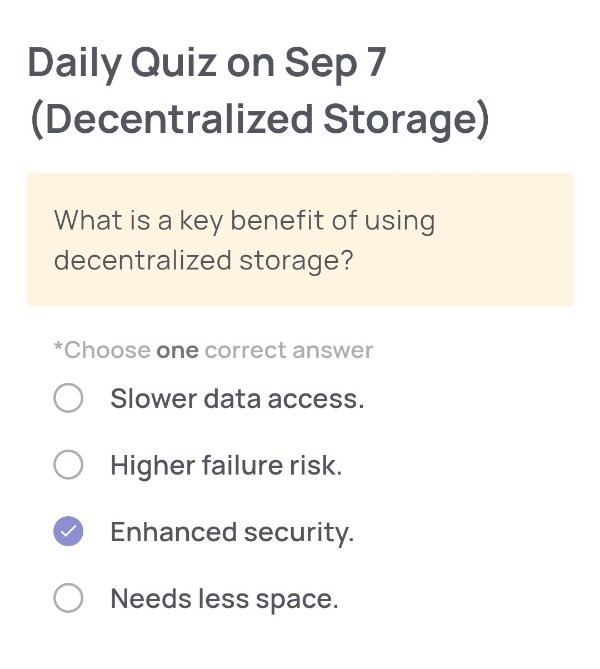The image size is (600, 669).
Task: Click the word "Quiz" in the heading
Action: tap(172, 63)
